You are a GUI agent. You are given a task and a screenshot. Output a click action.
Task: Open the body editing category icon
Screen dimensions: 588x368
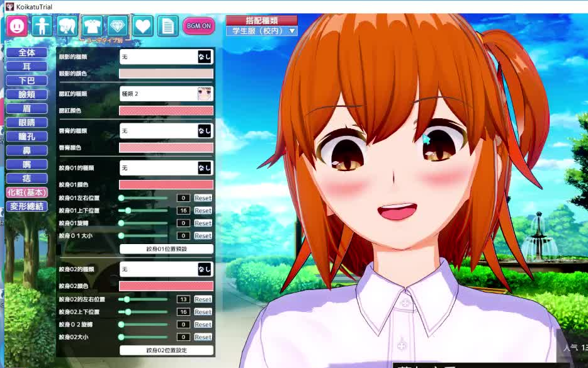[x=42, y=26]
